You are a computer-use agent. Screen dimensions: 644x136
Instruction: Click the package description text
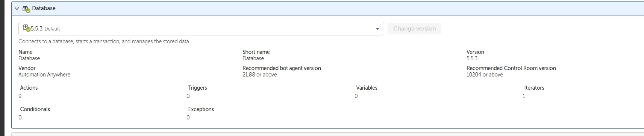click(x=104, y=41)
